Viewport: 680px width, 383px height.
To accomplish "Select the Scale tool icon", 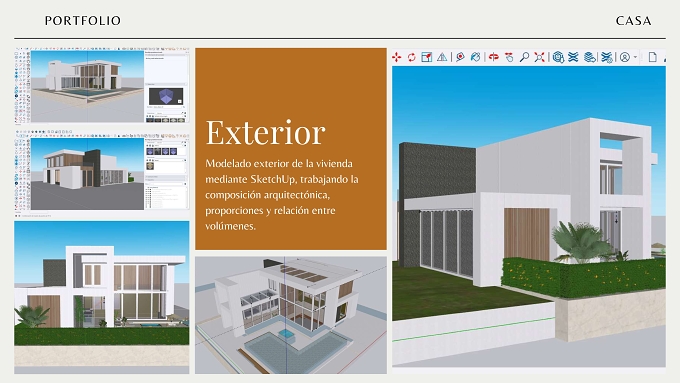I will 427,57.
